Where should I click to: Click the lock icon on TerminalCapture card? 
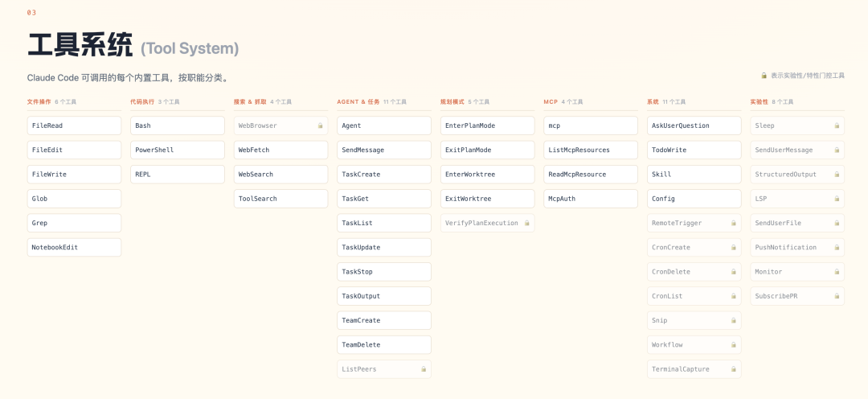pyautogui.click(x=734, y=369)
